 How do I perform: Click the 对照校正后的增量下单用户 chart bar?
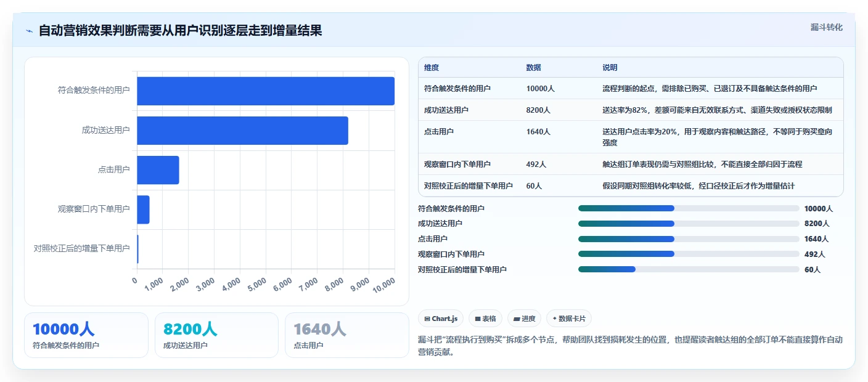137,249
